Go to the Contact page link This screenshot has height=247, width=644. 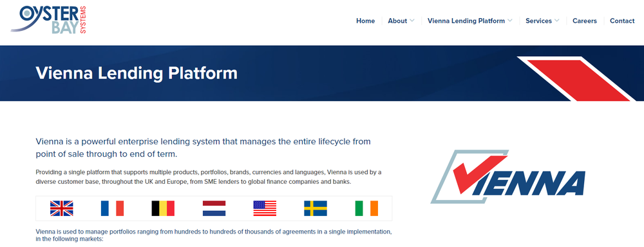(x=622, y=21)
